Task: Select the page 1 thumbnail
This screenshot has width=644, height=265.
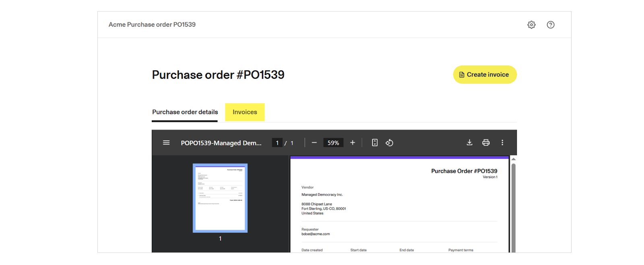Action: [x=220, y=198]
